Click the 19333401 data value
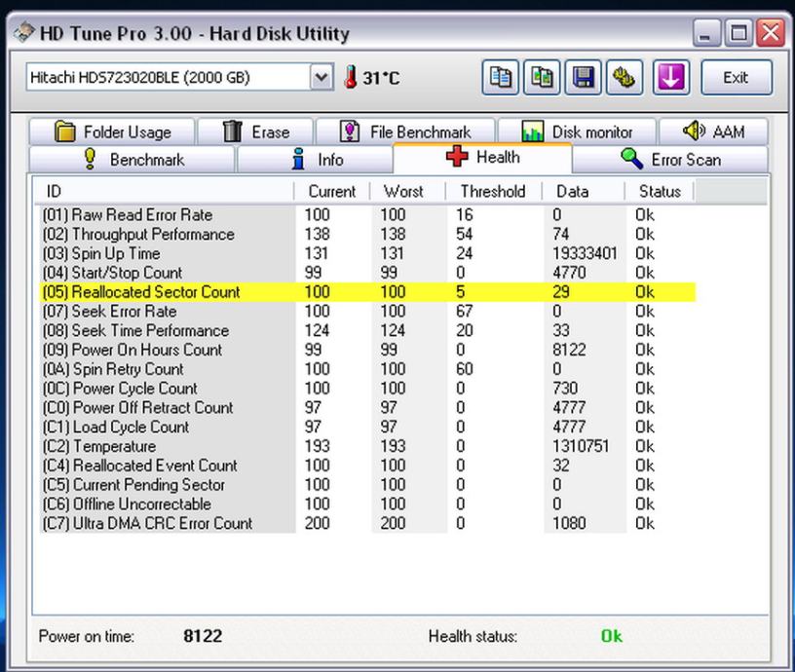This screenshot has width=795, height=672. [585, 253]
